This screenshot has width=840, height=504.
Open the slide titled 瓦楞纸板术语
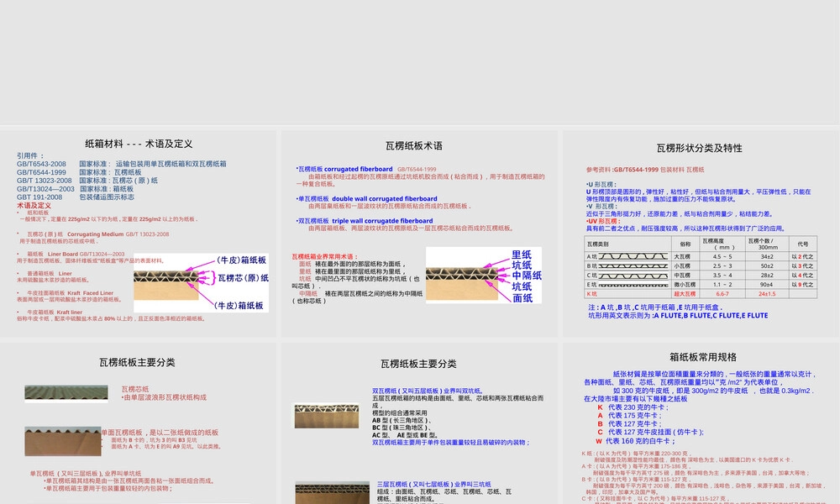(419, 234)
